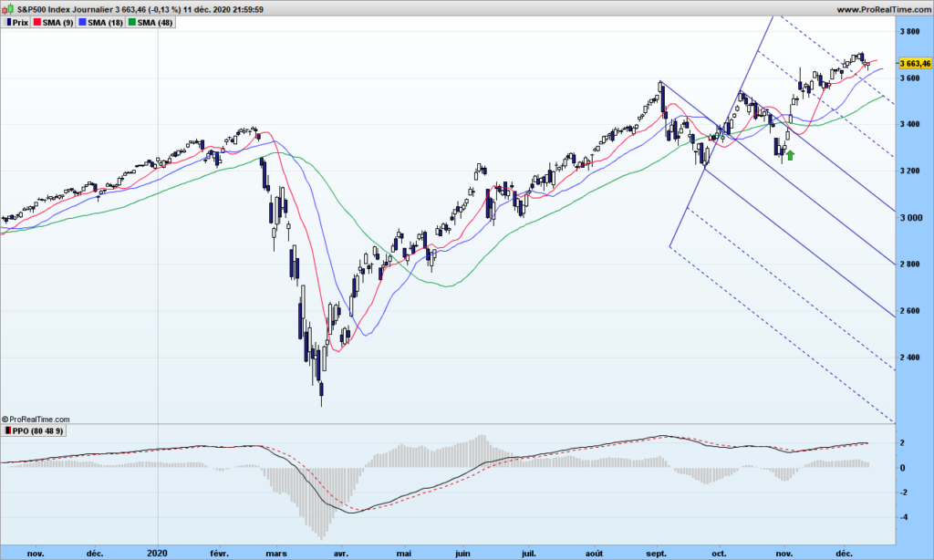
Task: Click the mars time axis label
Action: (276, 554)
